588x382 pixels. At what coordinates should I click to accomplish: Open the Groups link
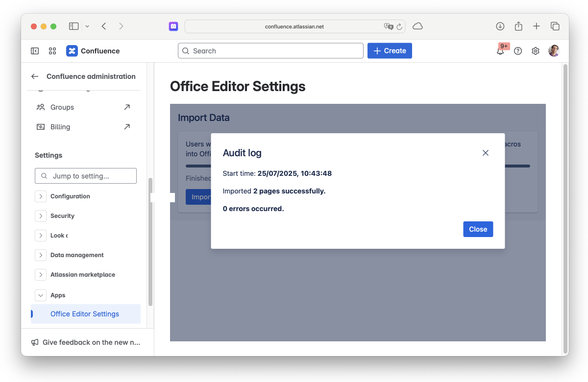click(84, 107)
